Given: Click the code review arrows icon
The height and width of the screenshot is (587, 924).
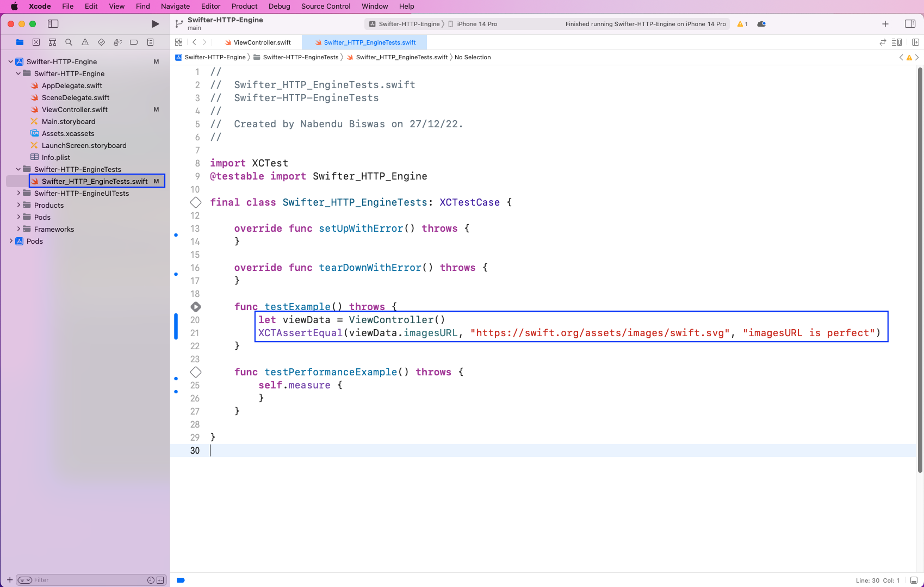Looking at the screenshot, I should pos(883,42).
